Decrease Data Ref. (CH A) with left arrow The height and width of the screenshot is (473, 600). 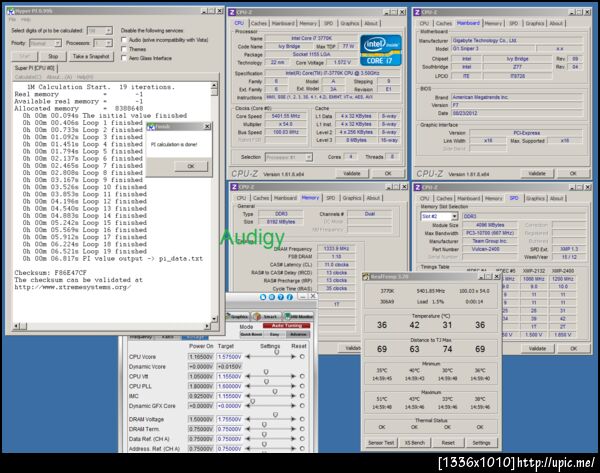tap(248, 439)
